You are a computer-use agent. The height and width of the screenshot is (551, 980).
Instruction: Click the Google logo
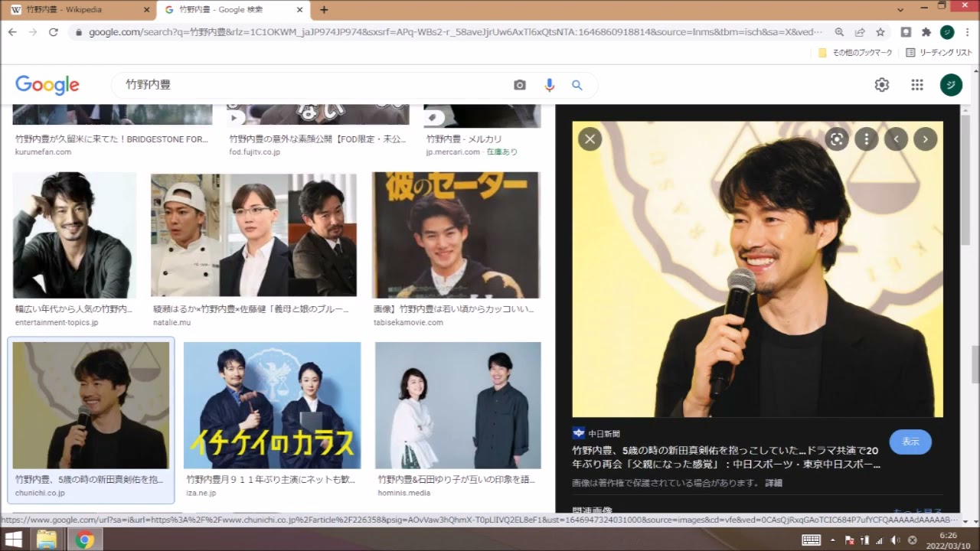pyautogui.click(x=47, y=85)
